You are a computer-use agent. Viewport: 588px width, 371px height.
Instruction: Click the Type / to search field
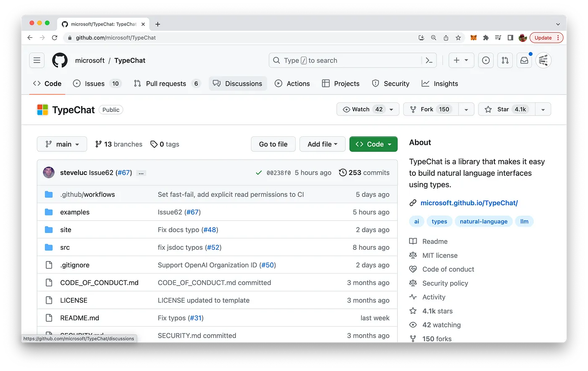point(352,60)
